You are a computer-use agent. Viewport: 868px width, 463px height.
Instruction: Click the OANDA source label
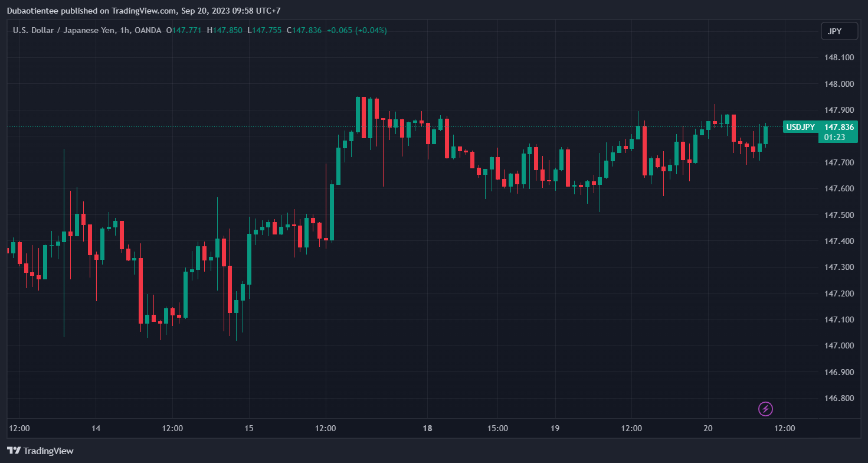tap(148, 30)
